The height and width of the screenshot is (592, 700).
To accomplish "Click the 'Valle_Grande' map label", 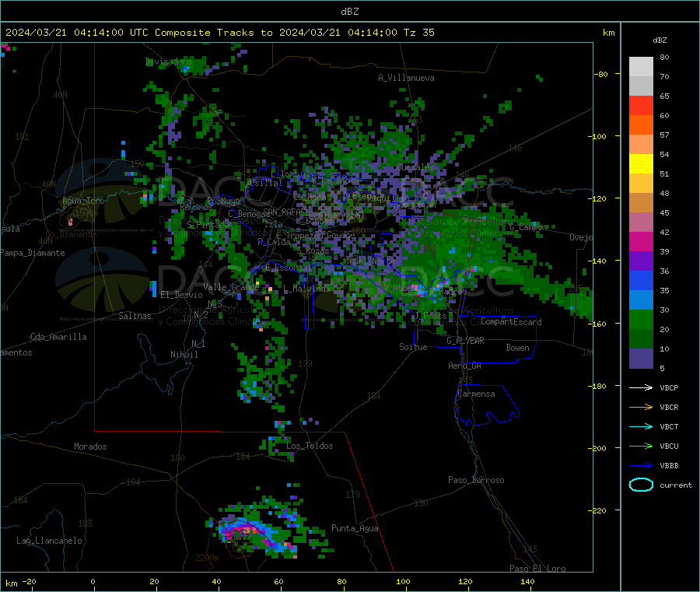I will pos(231,286).
